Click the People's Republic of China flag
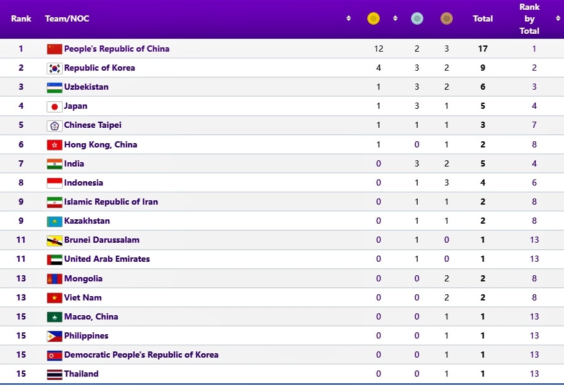 [54, 49]
